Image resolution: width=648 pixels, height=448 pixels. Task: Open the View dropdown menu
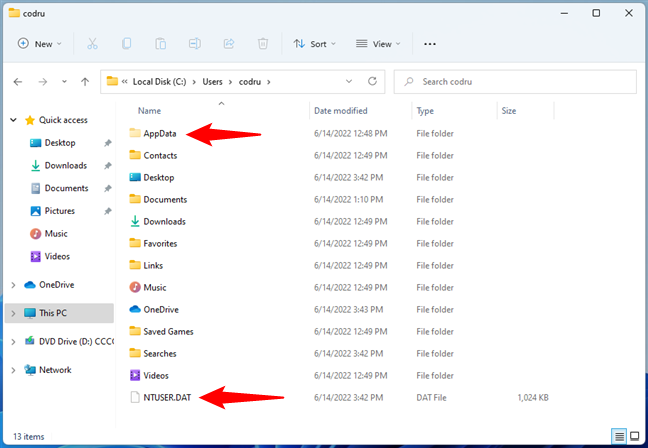[x=378, y=44]
